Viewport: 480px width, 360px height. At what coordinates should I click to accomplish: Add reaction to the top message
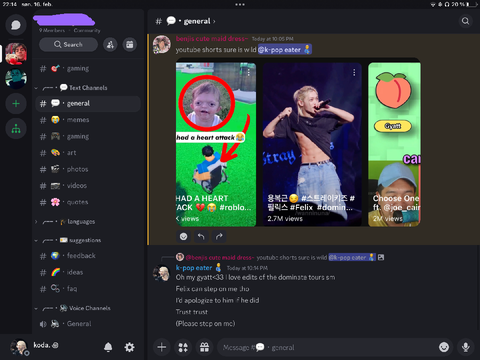[x=184, y=237]
